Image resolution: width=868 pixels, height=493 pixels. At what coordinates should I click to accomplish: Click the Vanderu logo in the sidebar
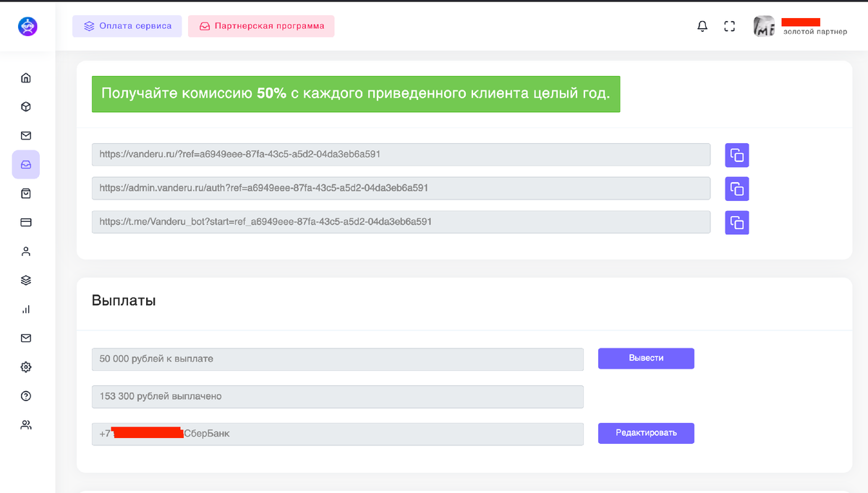27,27
